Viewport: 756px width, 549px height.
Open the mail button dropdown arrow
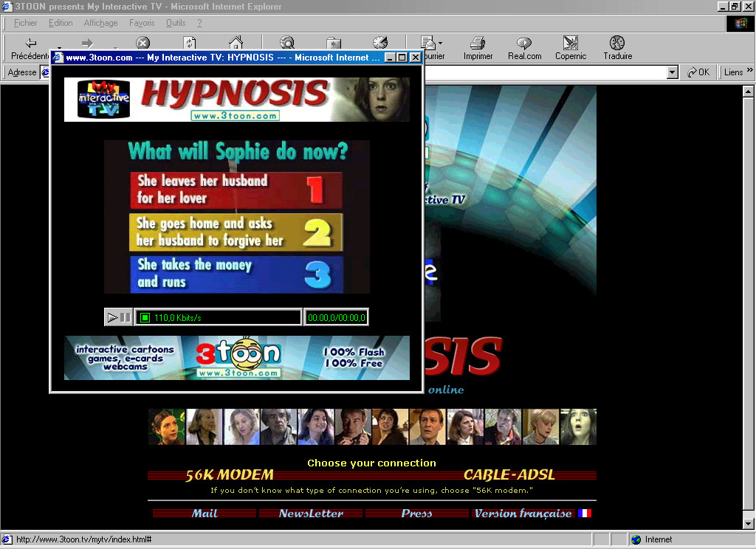pos(440,43)
